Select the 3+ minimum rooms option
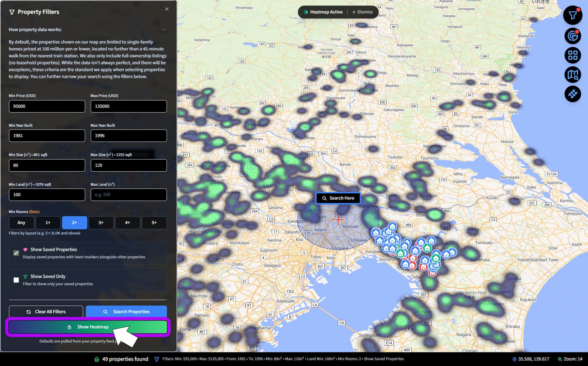Screen dimensions: 588x366 tap(101, 223)
